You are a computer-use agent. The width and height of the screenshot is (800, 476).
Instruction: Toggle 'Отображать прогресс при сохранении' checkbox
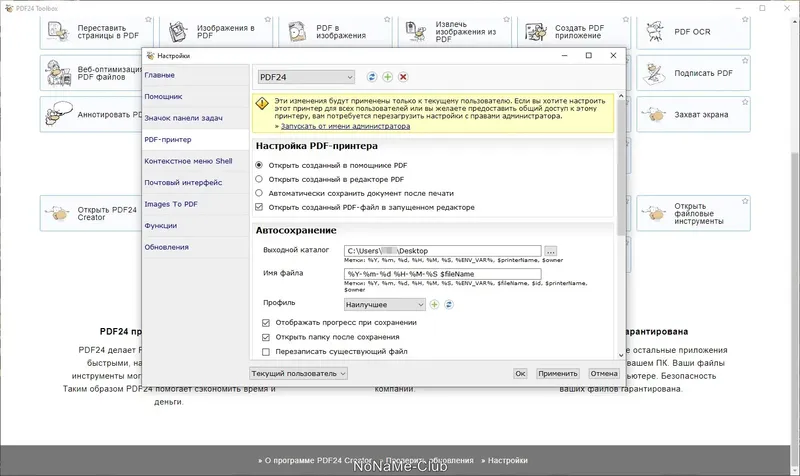pos(266,322)
